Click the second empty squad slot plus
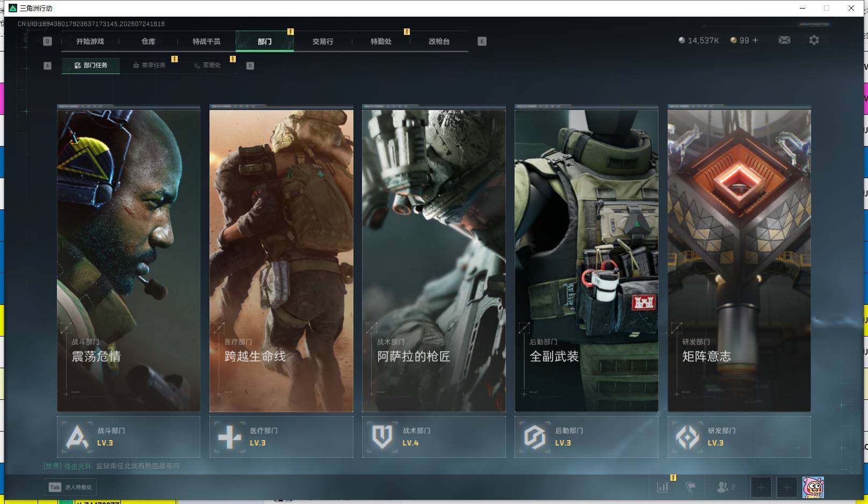 tap(787, 487)
